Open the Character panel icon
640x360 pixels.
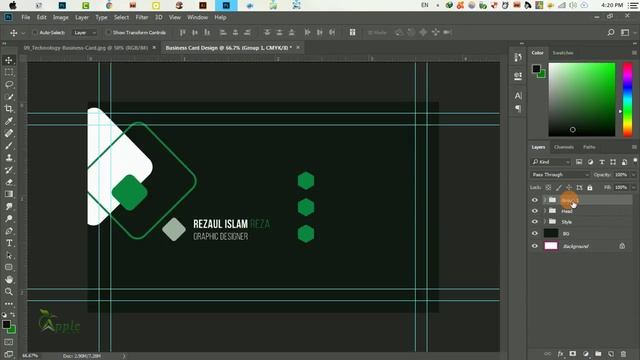pyautogui.click(x=518, y=96)
